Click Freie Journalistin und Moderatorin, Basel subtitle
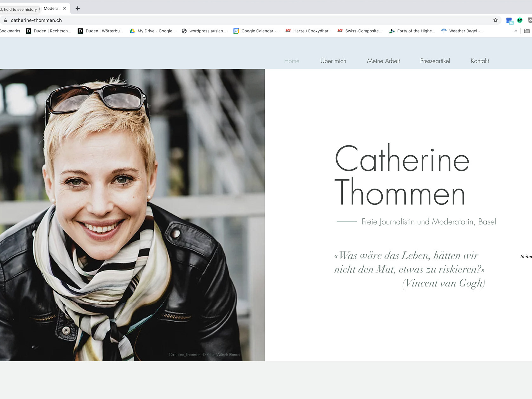 pyautogui.click(x=429, y=222)
